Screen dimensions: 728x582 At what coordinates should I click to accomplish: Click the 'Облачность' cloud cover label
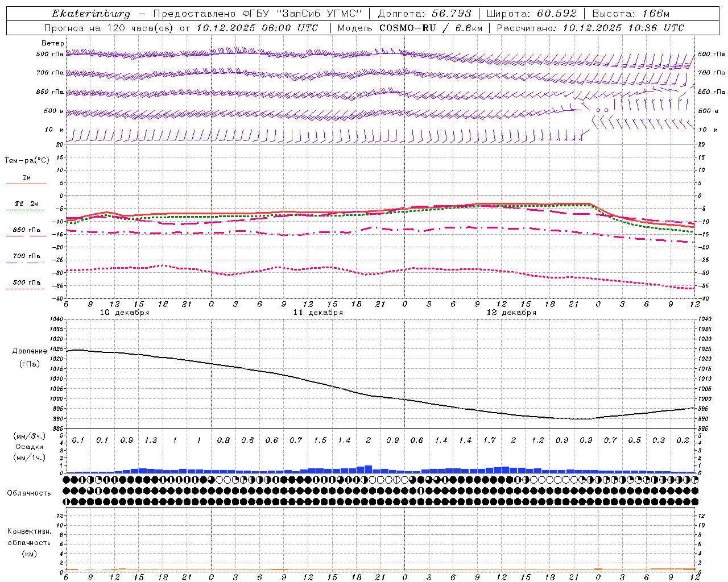pyautogui.click(x=29, y=493)
